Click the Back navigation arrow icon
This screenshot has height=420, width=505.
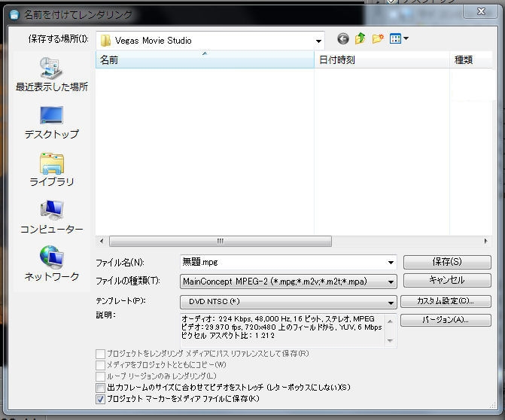click(343, 39)
